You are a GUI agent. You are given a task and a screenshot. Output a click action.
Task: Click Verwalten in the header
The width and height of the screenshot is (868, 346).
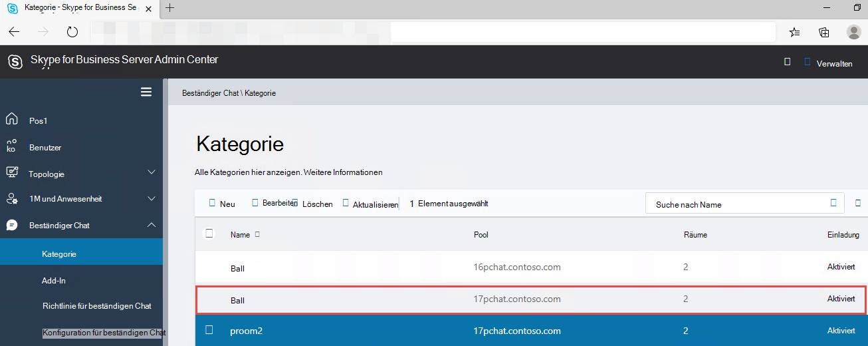835,64
